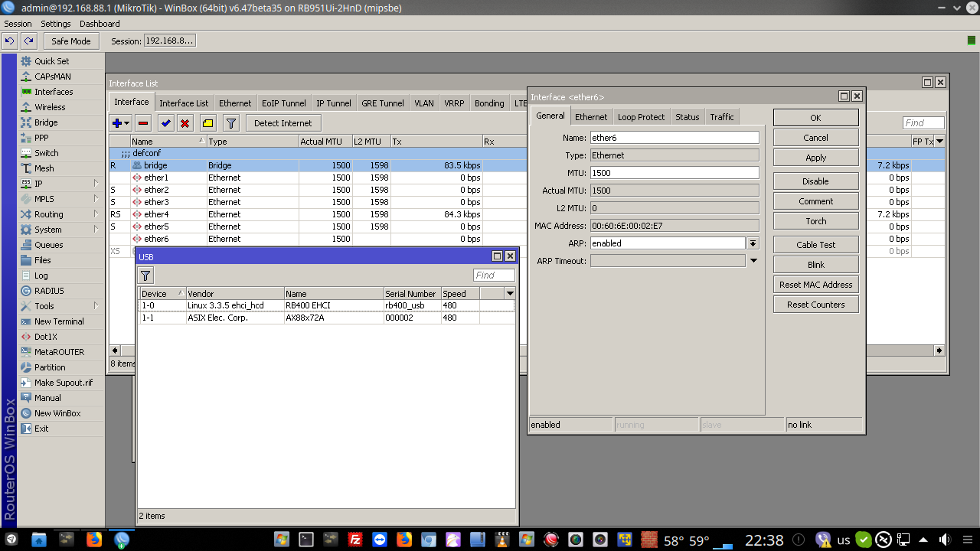Viewport: 980px width, 551px height.
Task: Open FileZilla from the taskbar
Action: (354, 540)
